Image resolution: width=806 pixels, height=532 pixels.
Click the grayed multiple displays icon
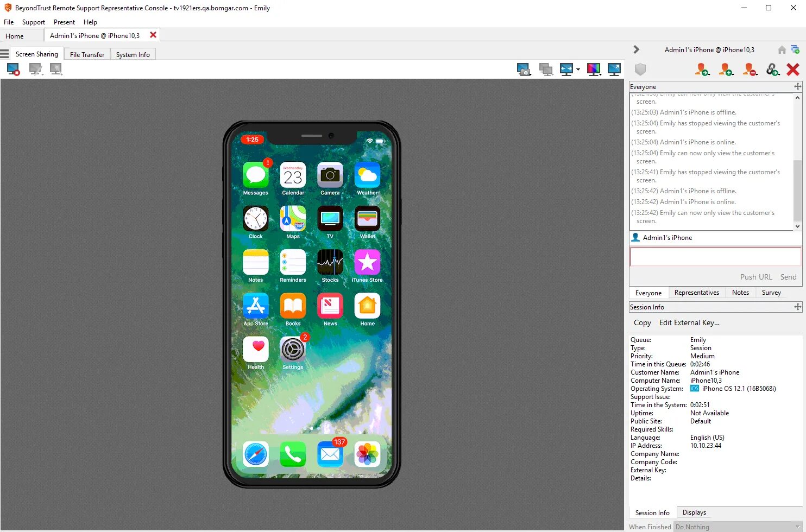coord(546,69)
